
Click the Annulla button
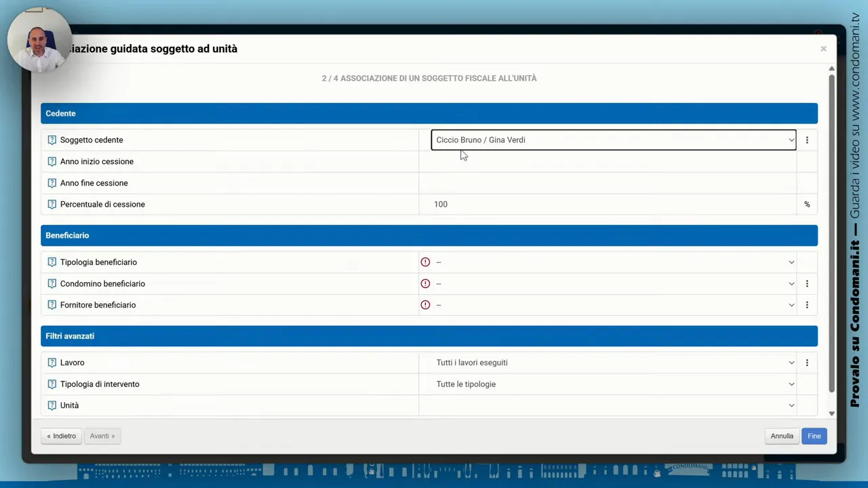(781, 436)
